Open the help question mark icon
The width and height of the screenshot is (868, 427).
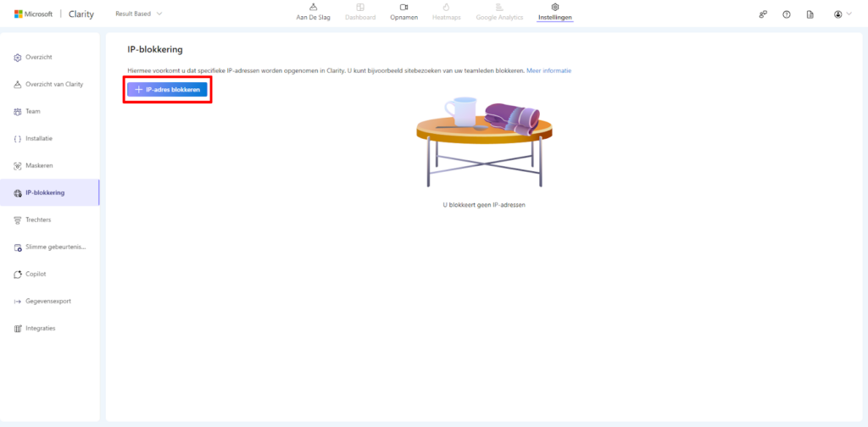coord(786,14)
